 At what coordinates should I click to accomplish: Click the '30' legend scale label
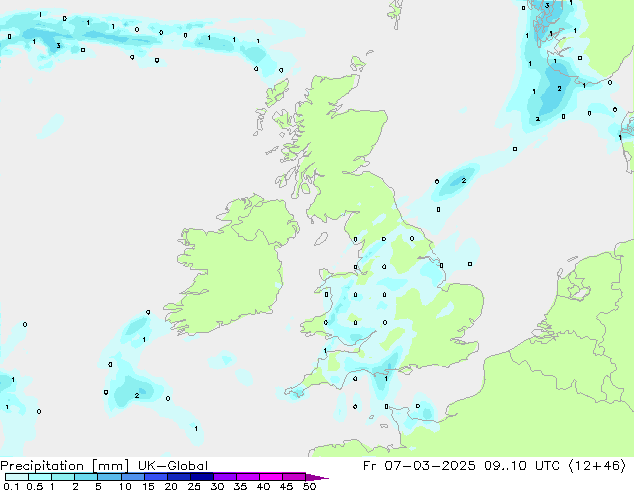point(218,486)
